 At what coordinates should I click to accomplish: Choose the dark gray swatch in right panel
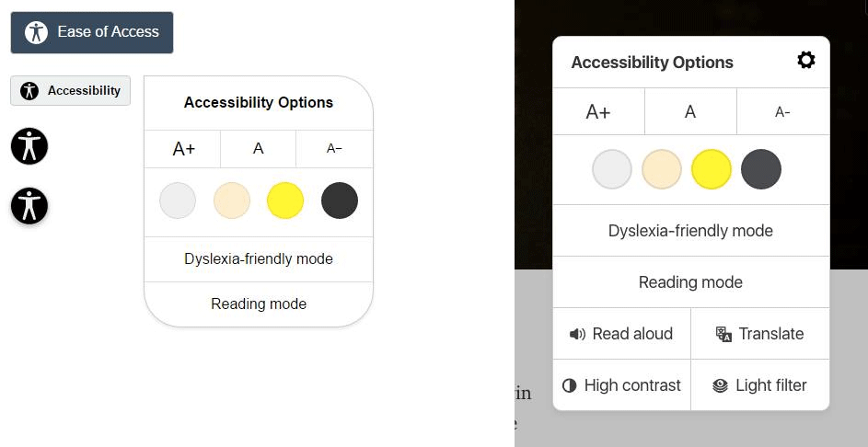tap(761, 169)
